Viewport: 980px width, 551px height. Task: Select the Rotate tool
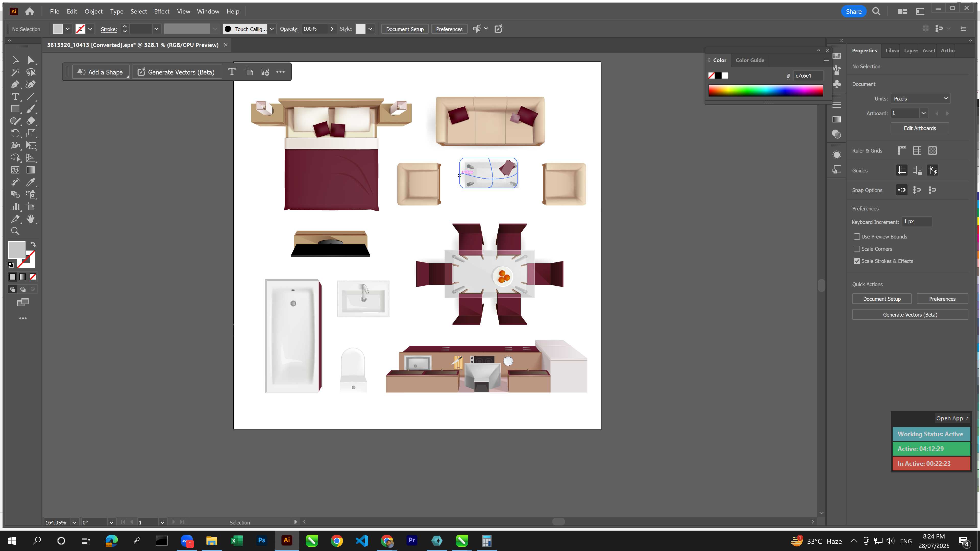(x=15, y=133)
